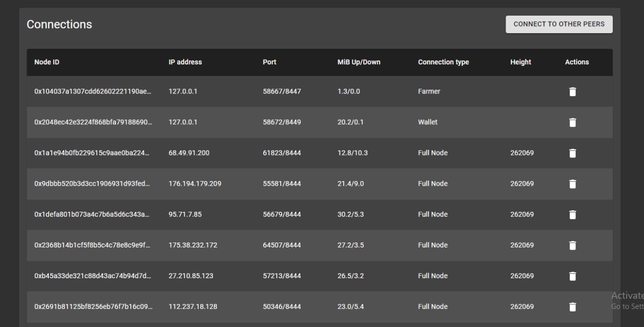Delete the Farmer connection row
The width and height of the screenshot is (644, 327).
coord(572,92)
